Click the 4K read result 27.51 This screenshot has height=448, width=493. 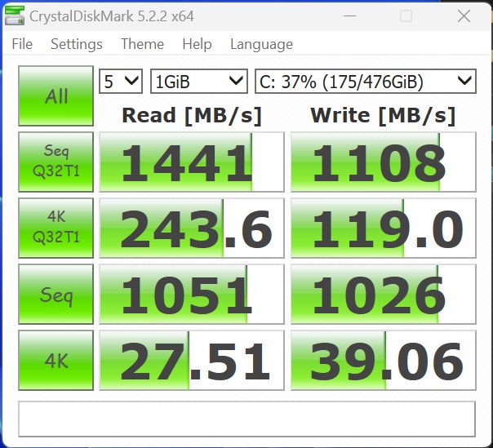pos(192,361)
